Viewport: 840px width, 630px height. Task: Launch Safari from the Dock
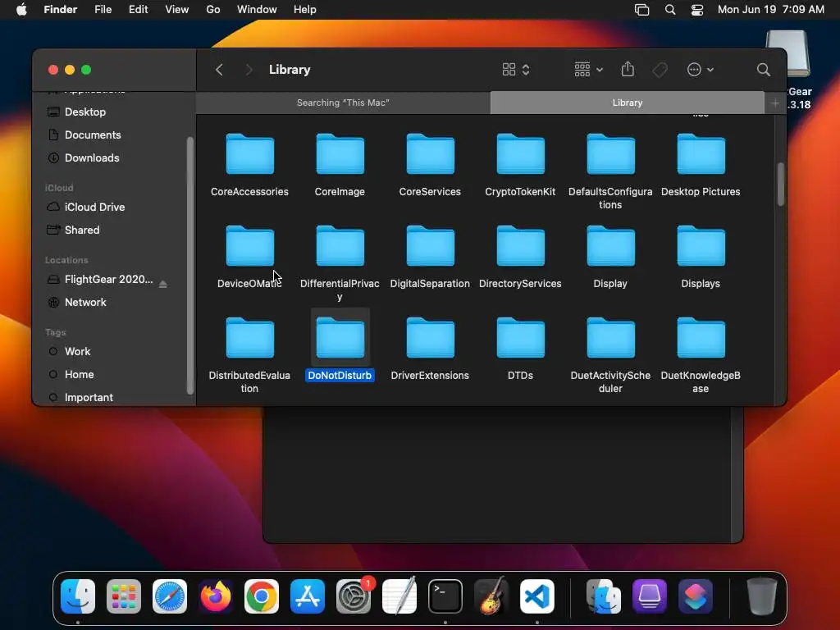[x=170, y=596]
